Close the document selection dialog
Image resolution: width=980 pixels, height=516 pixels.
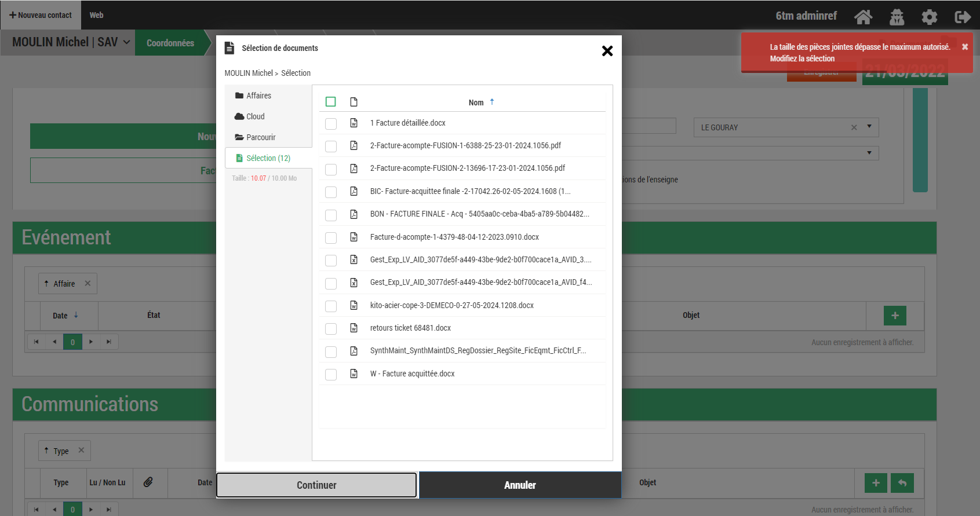607,51
